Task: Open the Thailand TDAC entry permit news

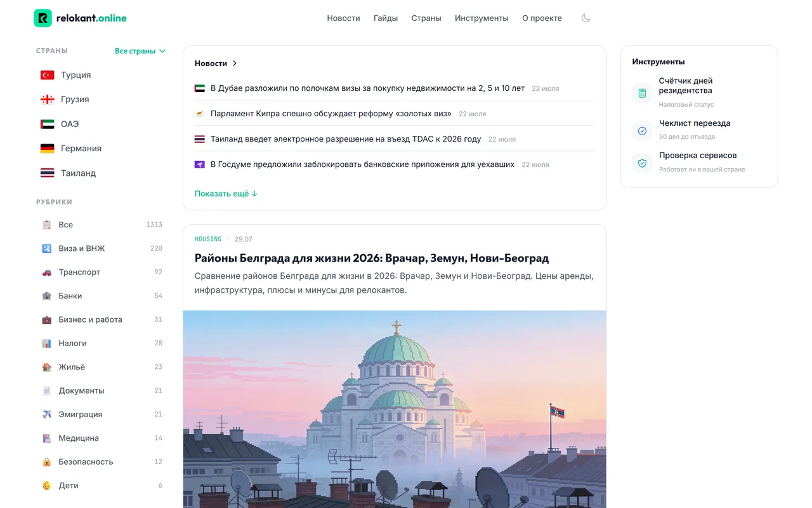Action: tap(346, 139)
